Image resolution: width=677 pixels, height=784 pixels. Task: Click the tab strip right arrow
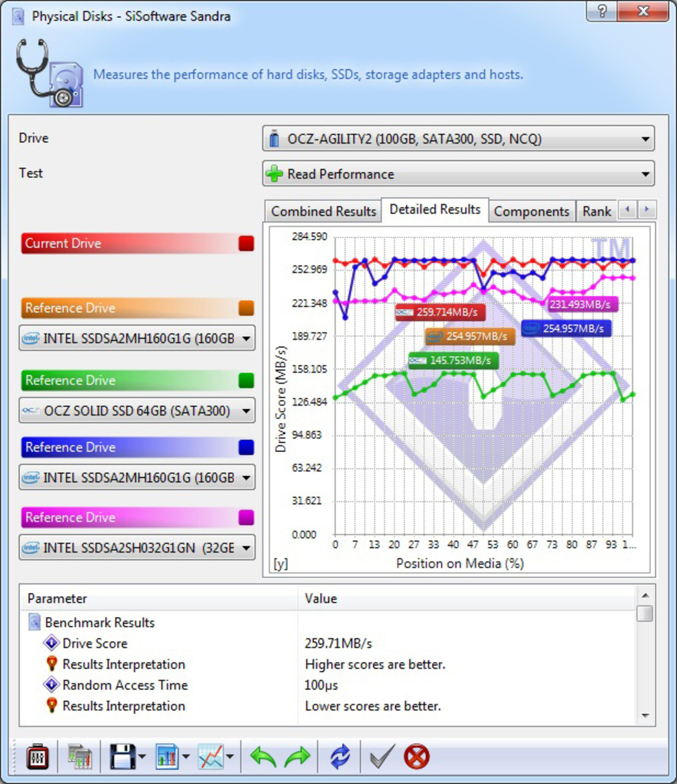(647, 209)
